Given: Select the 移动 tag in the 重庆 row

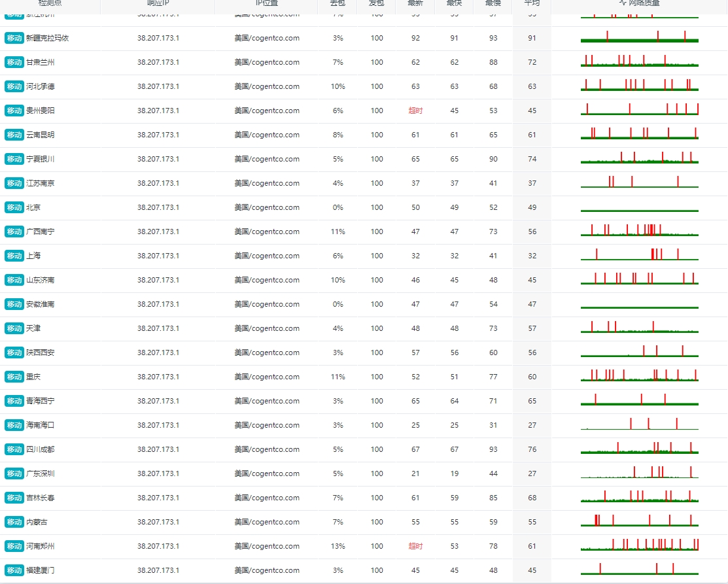Looking at the screenshot, I should (14, 377).
